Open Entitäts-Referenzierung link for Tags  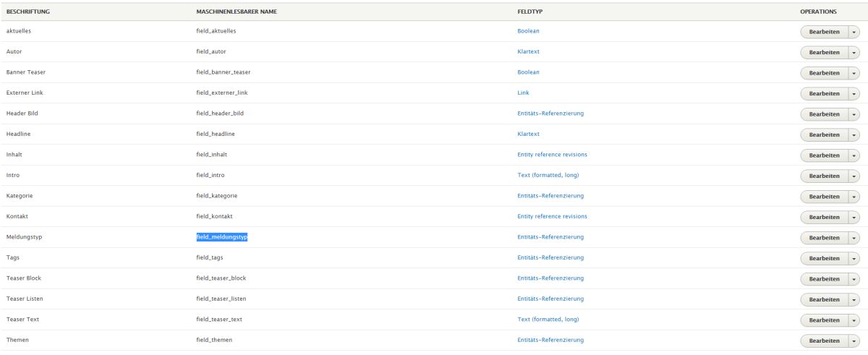pos(550,257)
